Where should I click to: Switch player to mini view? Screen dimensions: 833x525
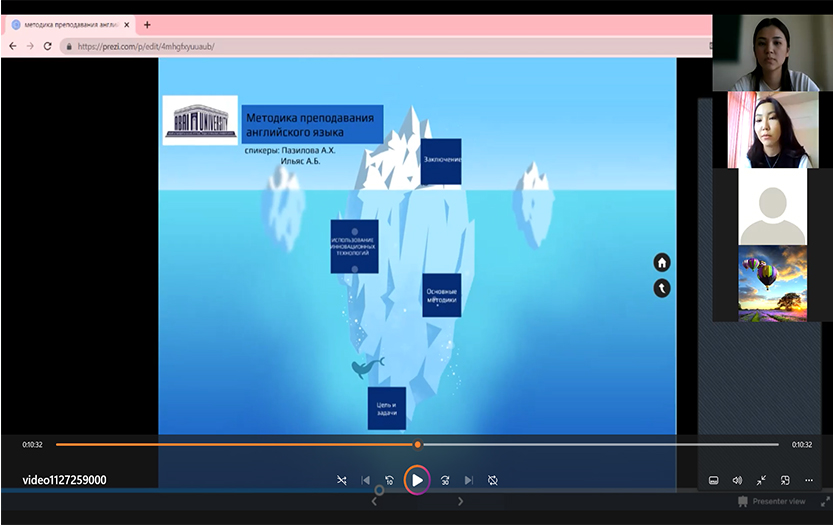(x=785, y=480)
